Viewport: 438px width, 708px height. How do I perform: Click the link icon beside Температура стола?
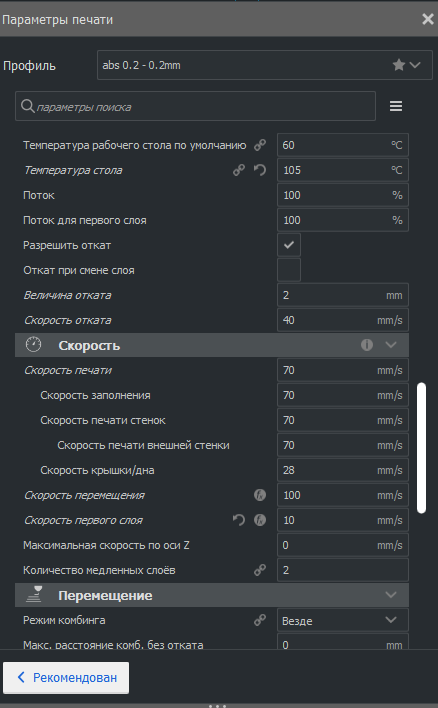coord(239,170)
